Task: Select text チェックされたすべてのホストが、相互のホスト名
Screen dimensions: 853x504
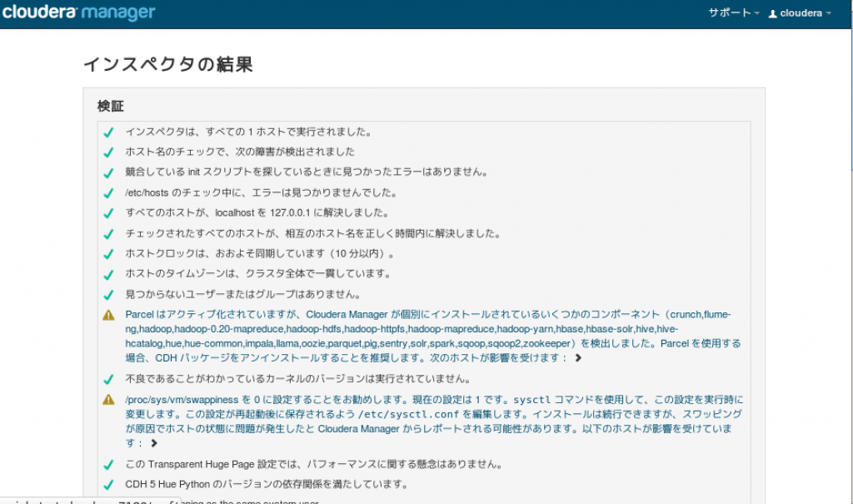Action: click(x=313, y=233)
